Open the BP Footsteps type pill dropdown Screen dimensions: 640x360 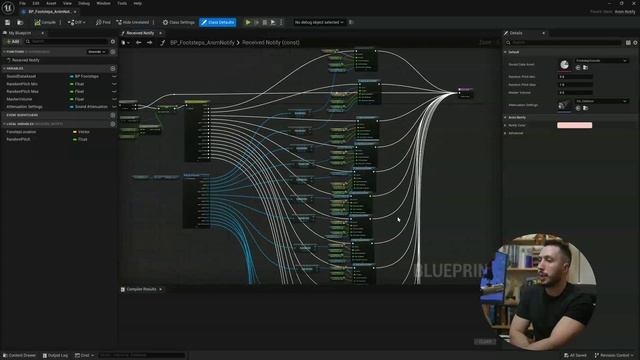pyautogui.click(x=84, y=76)
